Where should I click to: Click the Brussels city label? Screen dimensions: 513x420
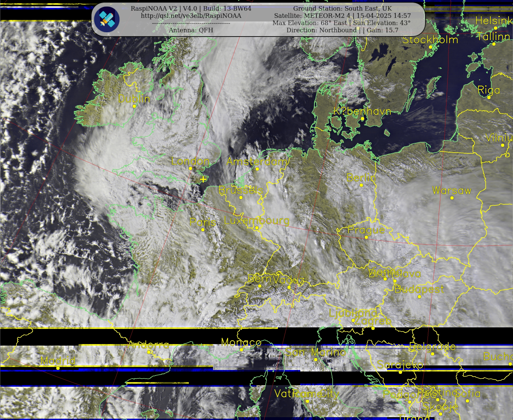click(241, 190)
